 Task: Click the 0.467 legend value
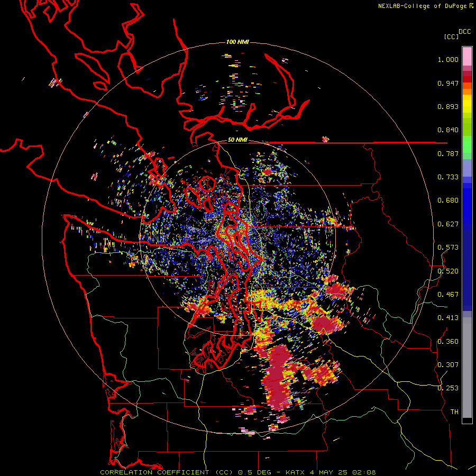tap(448, 295)
